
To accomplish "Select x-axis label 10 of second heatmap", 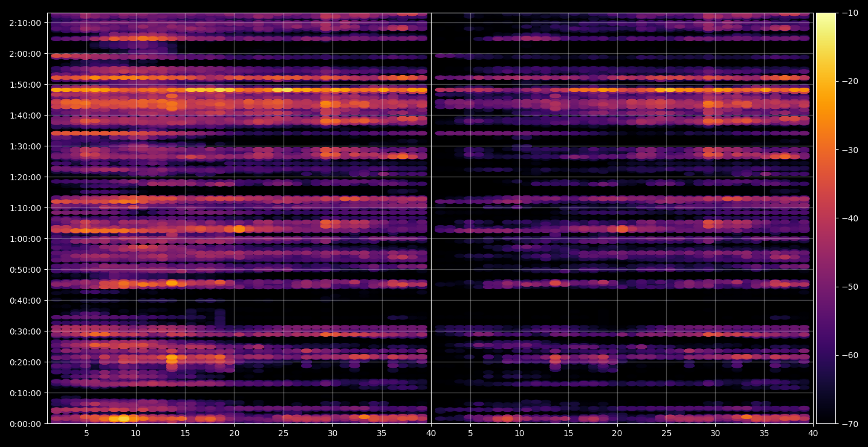I will tap(519, 433).
